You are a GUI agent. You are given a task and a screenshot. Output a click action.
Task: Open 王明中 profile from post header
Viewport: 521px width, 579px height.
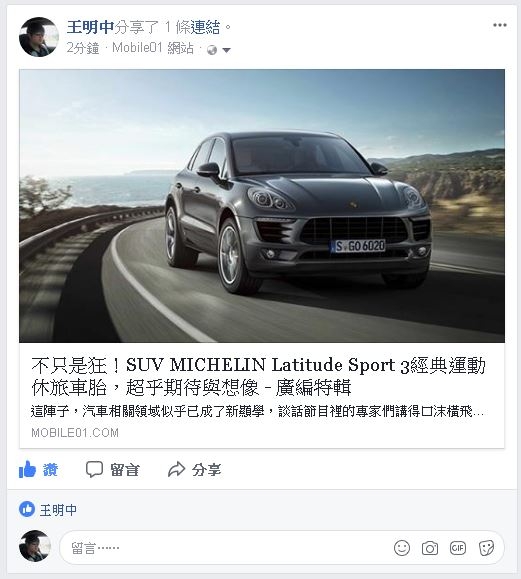pyautogui.click(x=90, y=27)
